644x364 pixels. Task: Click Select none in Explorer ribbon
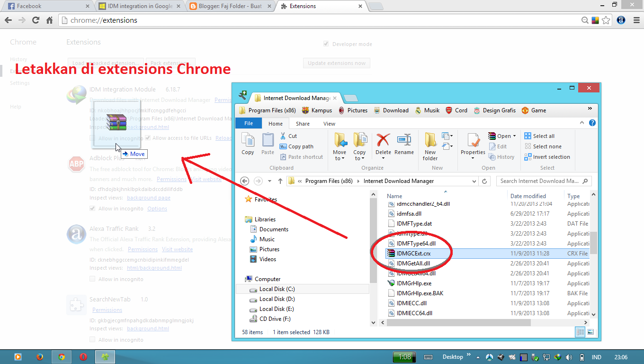click(x=543, y=146)
